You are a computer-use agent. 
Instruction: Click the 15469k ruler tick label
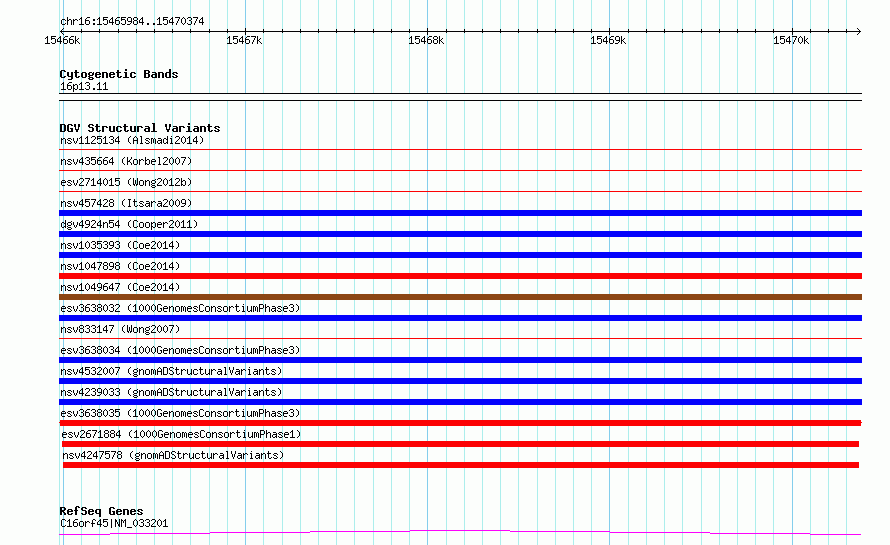tap(608, 40)
